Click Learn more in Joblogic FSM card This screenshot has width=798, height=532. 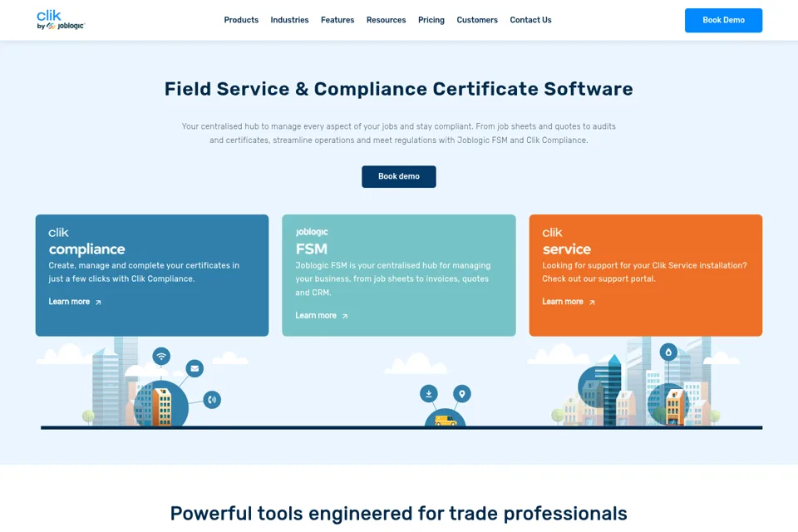click(316, 316)
